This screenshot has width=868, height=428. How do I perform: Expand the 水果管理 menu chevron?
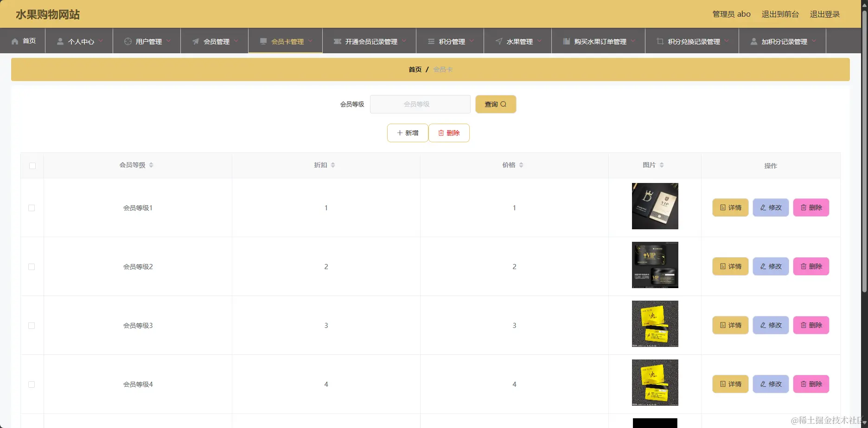(x=539, y=41)
